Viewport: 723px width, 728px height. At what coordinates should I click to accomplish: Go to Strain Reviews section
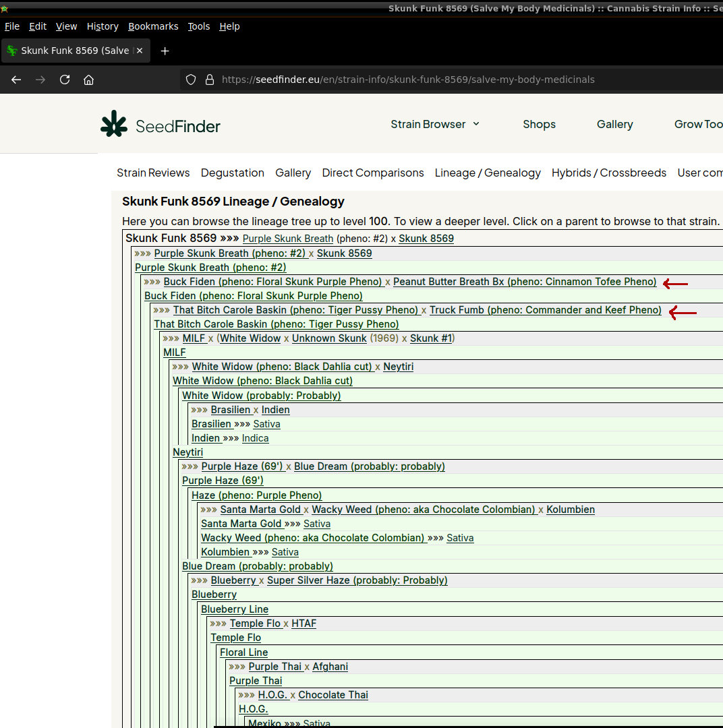click(x=153, y=173)
